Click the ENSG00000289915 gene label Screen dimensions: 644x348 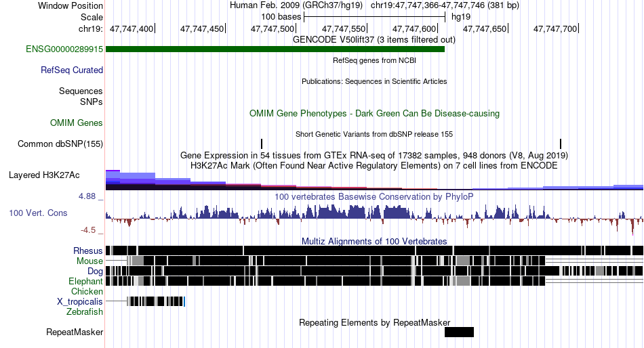click(64, 49)
